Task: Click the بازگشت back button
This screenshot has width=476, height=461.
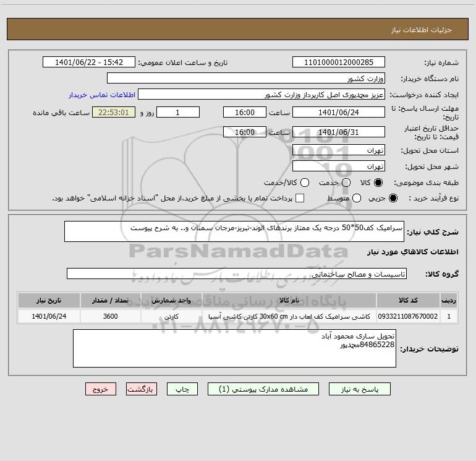Action: [x=142, y=389]
